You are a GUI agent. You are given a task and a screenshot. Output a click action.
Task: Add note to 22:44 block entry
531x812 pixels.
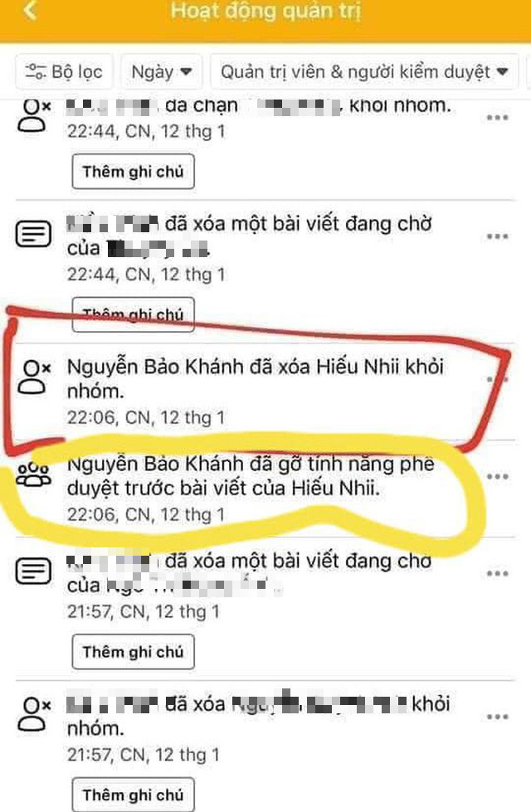[x=133, y=172]
